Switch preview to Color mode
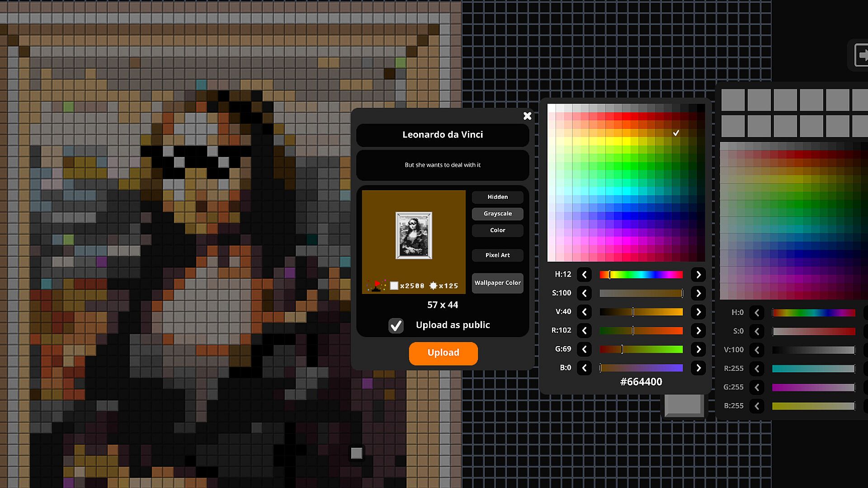868x488 pixels. [497, 230]
